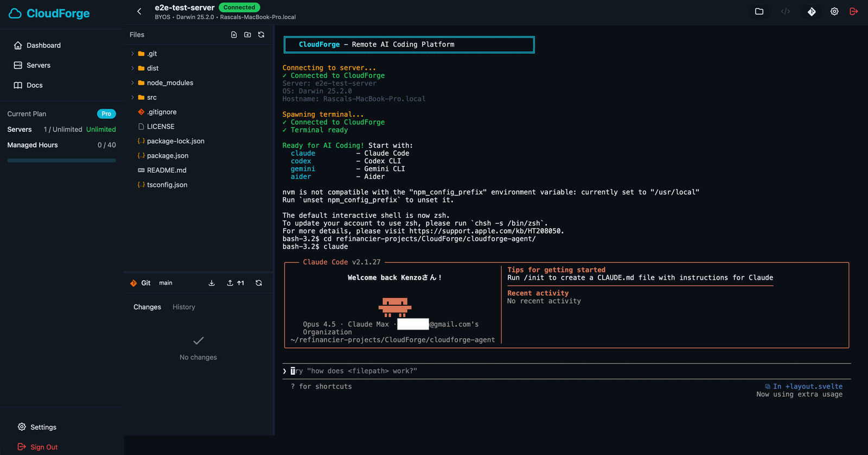This screenshot has width=868, height=455.
Task: Toggle the code editor panel
Action: coord(785,11)
